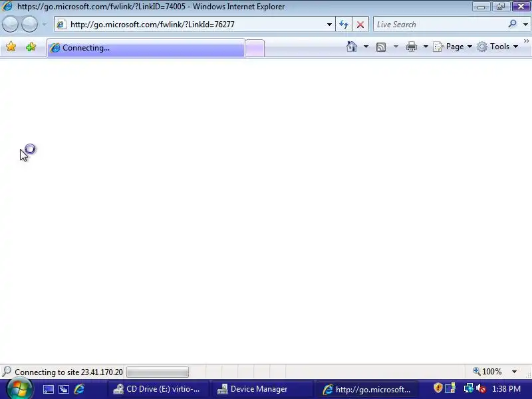Expand the address bar history dropdown
Screen dimensions: 532x399
tap(329, 25)
